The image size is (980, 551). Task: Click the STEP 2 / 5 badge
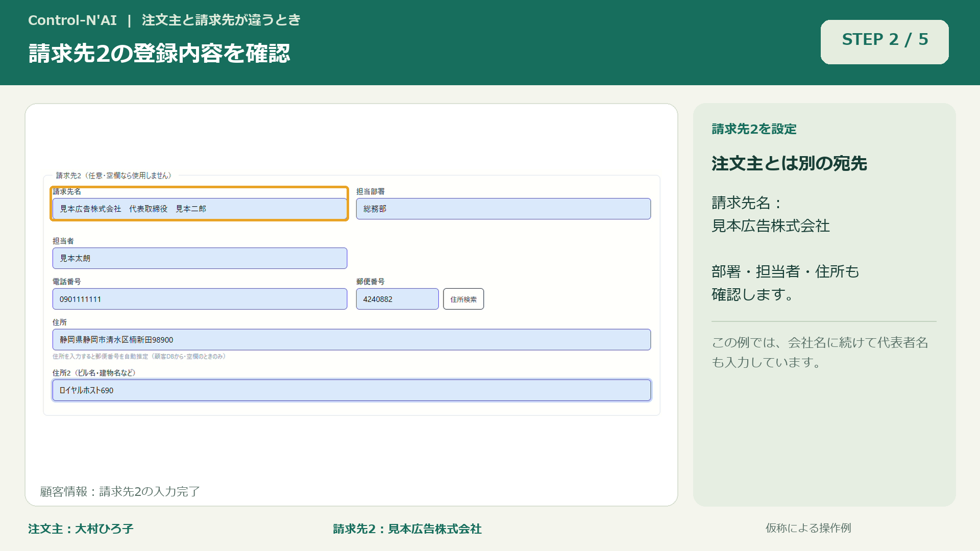tap(885, 42)
